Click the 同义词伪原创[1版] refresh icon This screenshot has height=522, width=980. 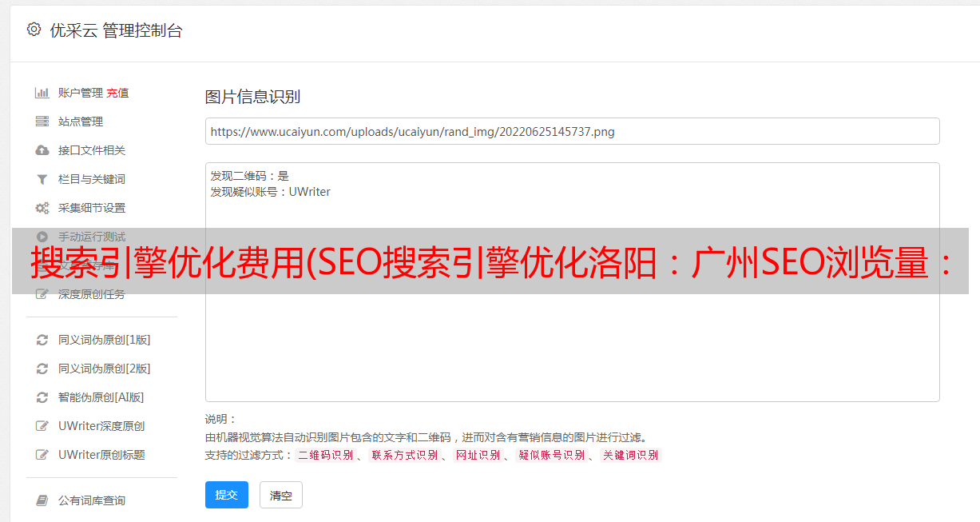click(x=42, y=340)
